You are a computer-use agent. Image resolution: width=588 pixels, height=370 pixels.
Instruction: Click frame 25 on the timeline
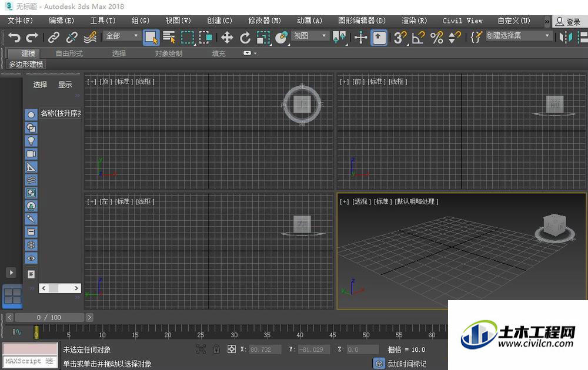pos(201,334)
